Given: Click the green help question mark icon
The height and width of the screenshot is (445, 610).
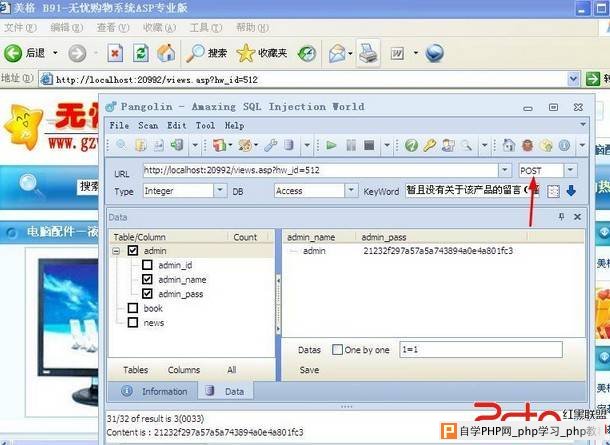Looking at the screenshot, I should [411, 145].
